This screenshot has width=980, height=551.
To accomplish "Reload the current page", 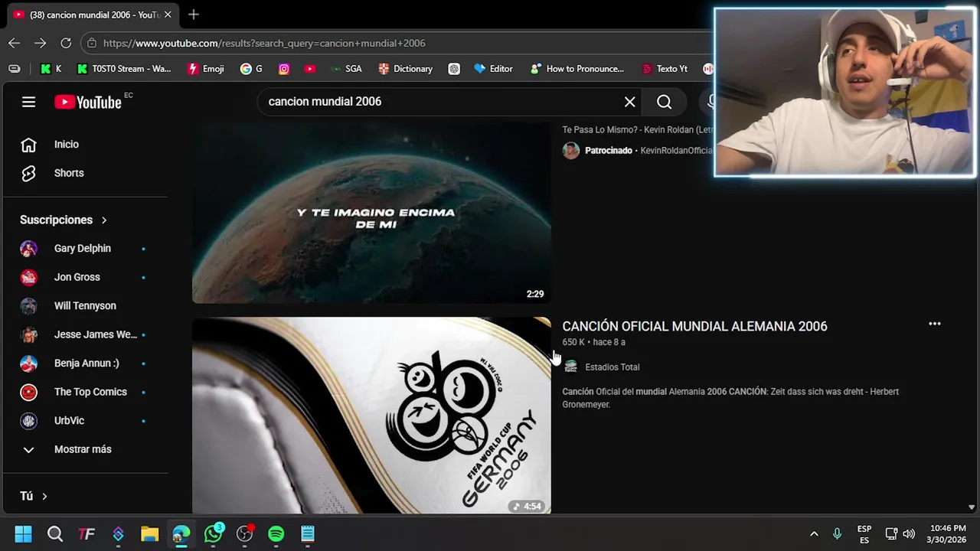I will click(x=66, y=43).
